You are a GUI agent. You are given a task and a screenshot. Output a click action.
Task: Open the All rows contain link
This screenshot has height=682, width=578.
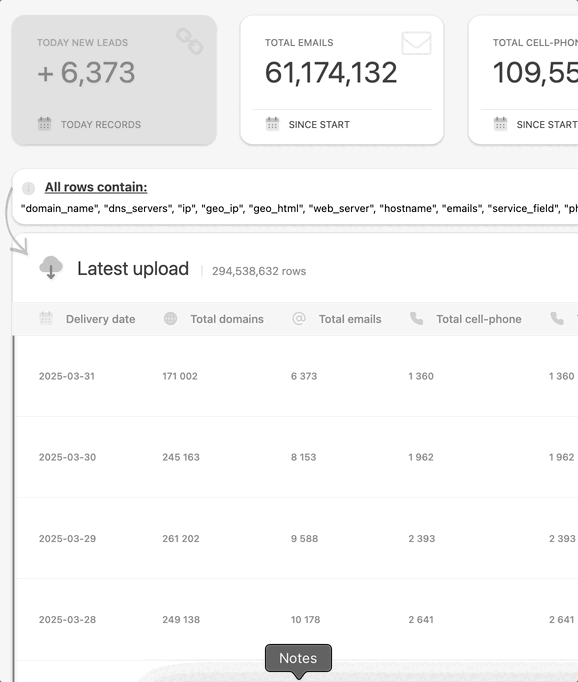(96, 187)
